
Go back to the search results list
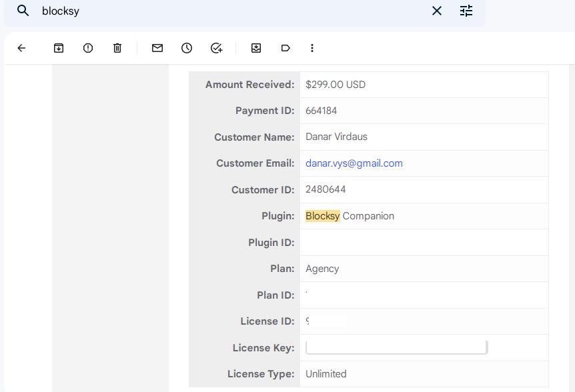[21, 48]
